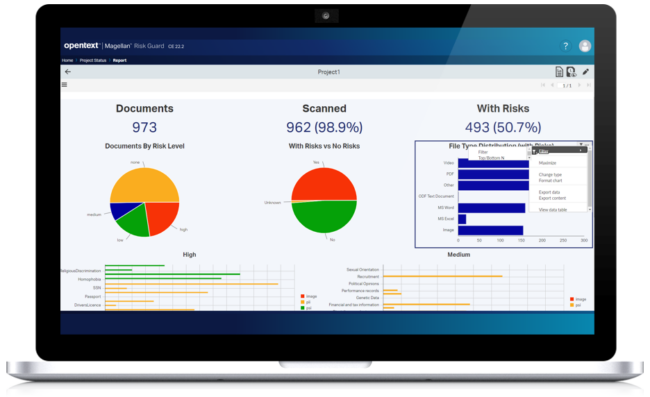Click the Filter entry's submenu arrow
Image resolution: width=650 pixels, height=397 pixels.
581,150
